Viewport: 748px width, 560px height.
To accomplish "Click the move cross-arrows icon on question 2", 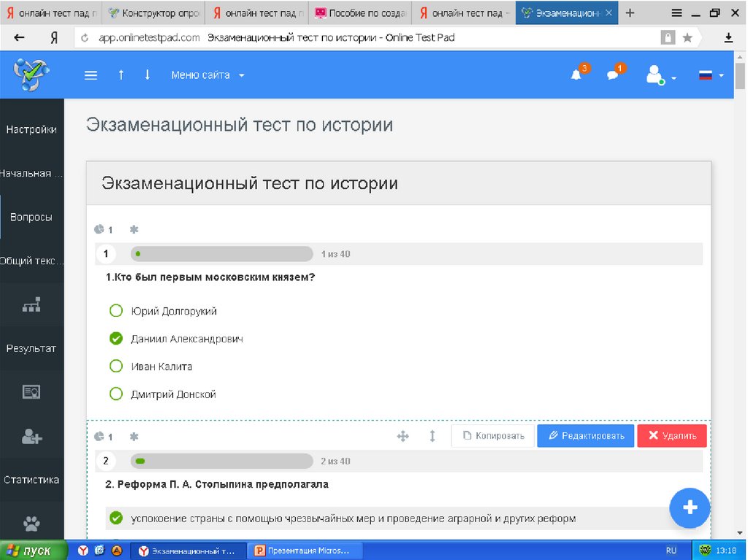I will tap(402, 436).
